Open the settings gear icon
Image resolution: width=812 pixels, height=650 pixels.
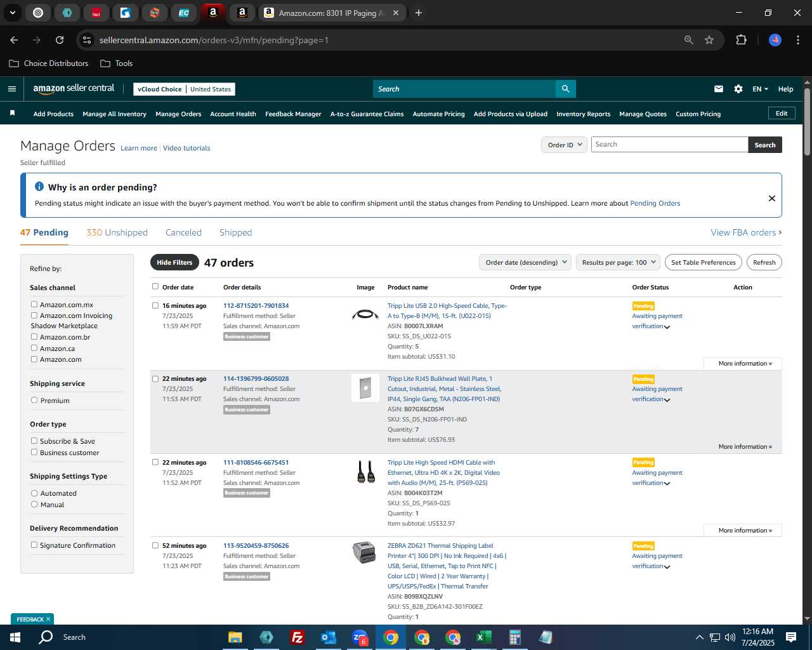(x=738, y=89)
